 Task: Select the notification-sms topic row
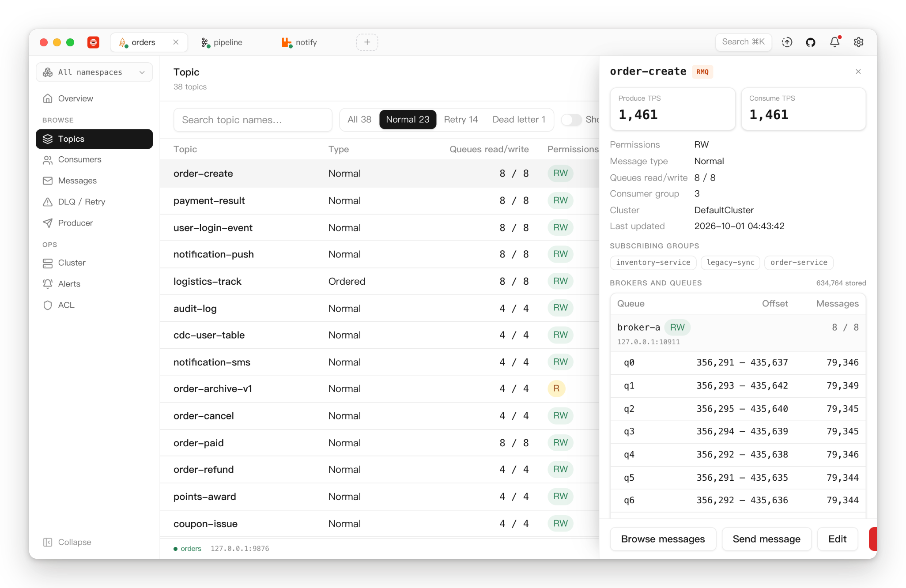click(380, 362)
